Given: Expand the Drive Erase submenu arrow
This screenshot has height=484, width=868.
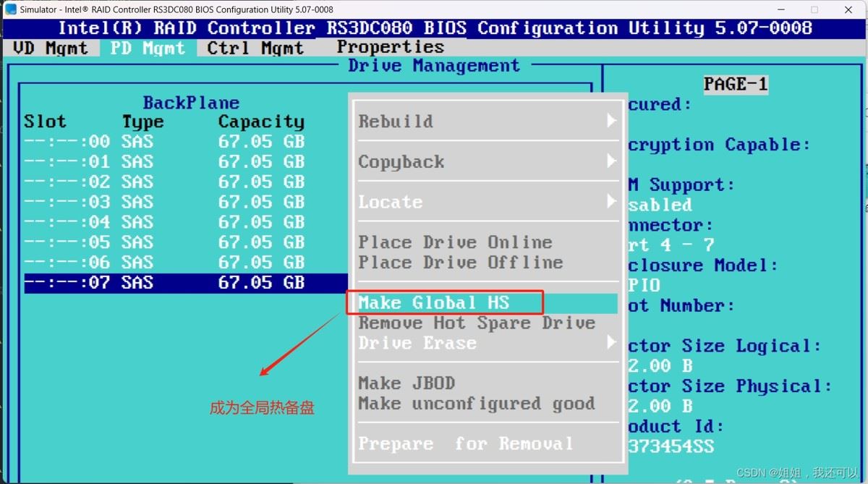Looking at the screenshot, I should click(x=612, y=342).
